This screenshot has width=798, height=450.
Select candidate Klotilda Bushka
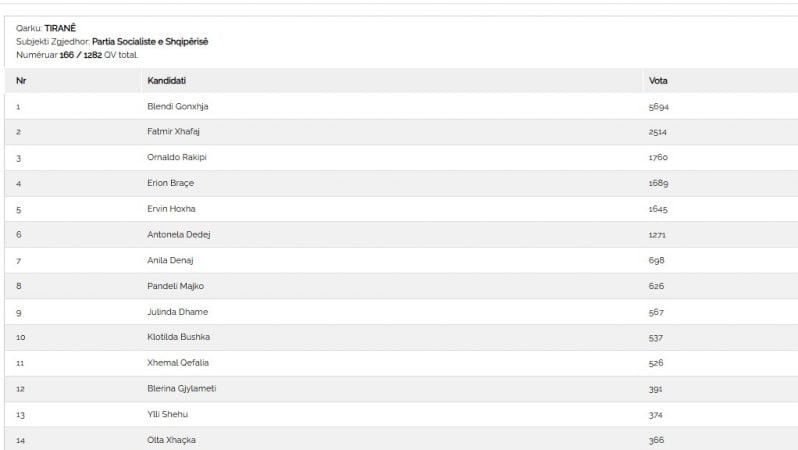(179, 336)
